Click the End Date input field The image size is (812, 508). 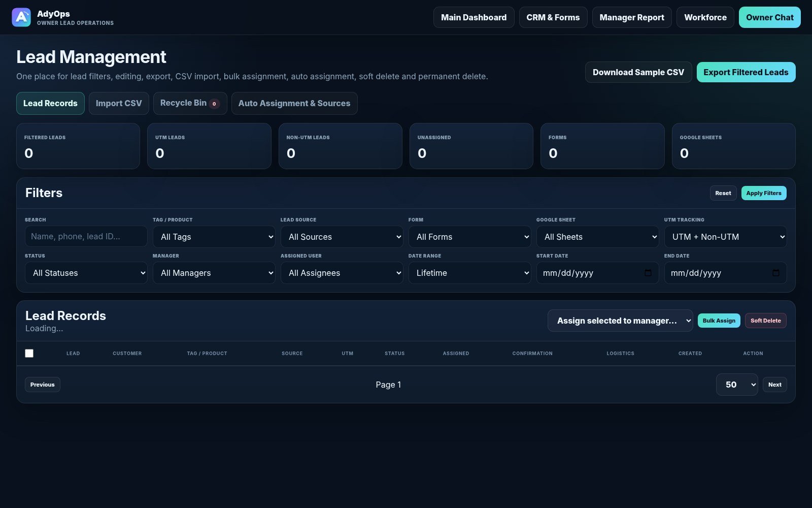click(726, 273)
